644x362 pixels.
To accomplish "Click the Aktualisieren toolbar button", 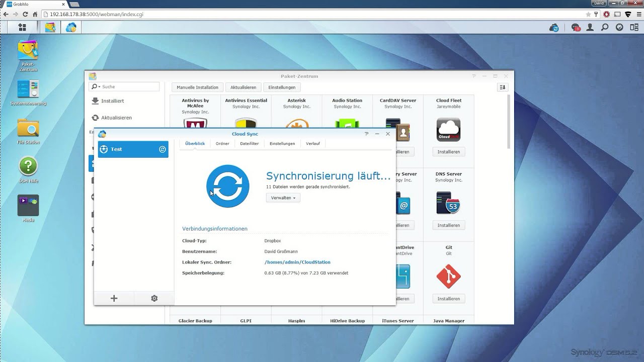I will [243, 87].
